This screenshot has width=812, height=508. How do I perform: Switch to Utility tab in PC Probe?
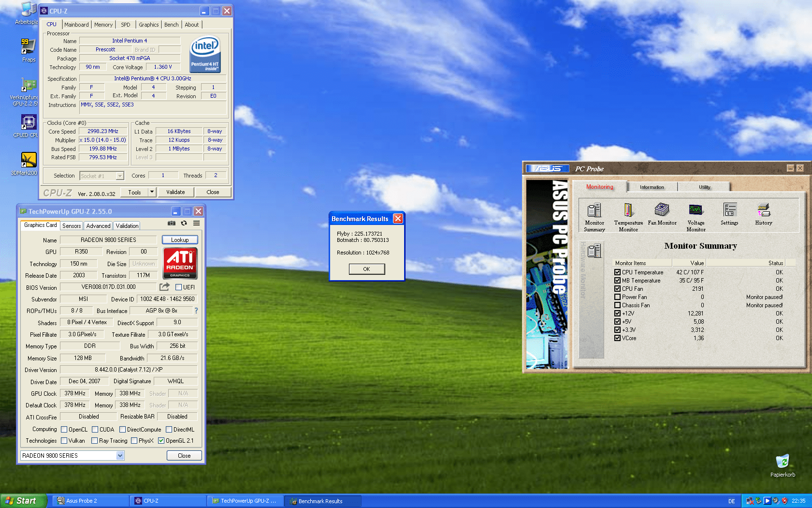(x=704, y=187)
